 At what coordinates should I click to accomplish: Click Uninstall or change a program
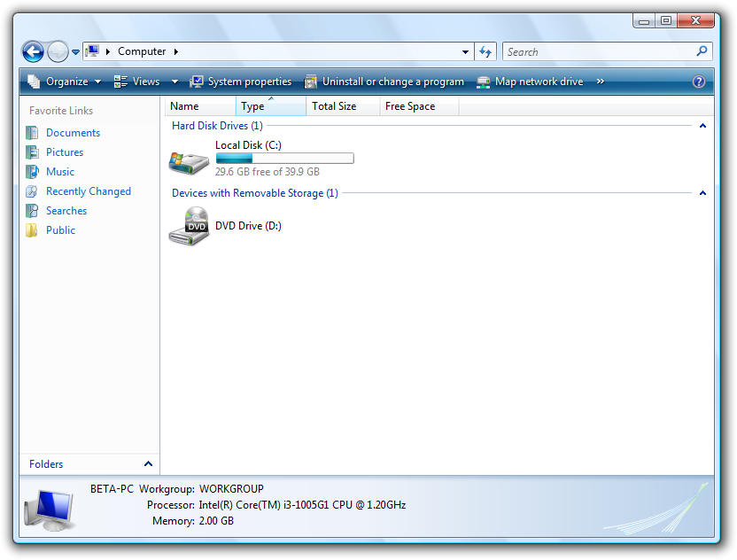coord(384,82)
